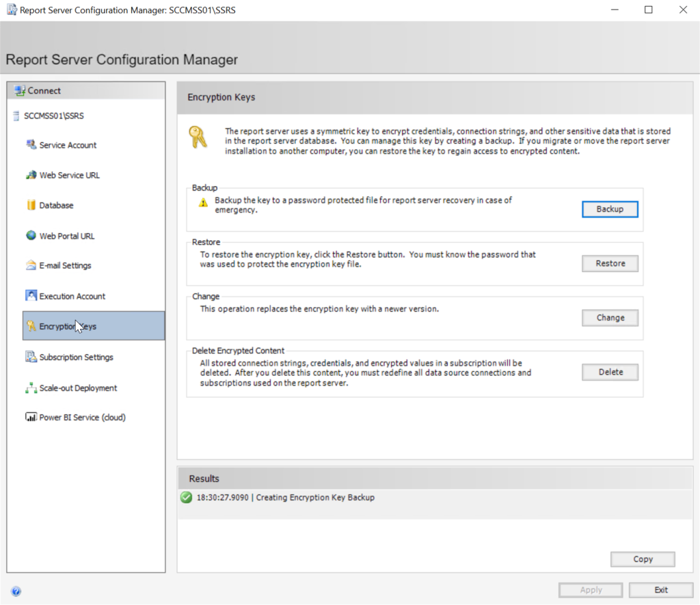Image resolution: width=700 pixels, height=605 pixels.
Task: Click the Web Portal URL globe icon
Action: 31,235
